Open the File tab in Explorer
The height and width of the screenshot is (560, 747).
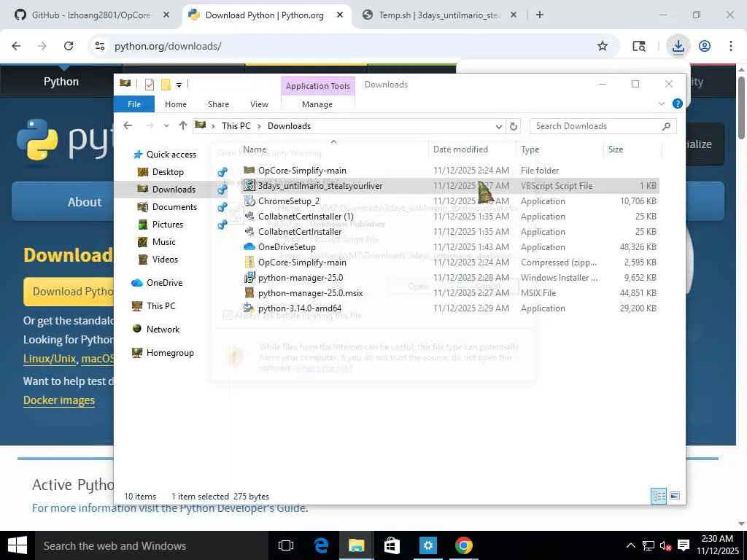tap(134, 104)
